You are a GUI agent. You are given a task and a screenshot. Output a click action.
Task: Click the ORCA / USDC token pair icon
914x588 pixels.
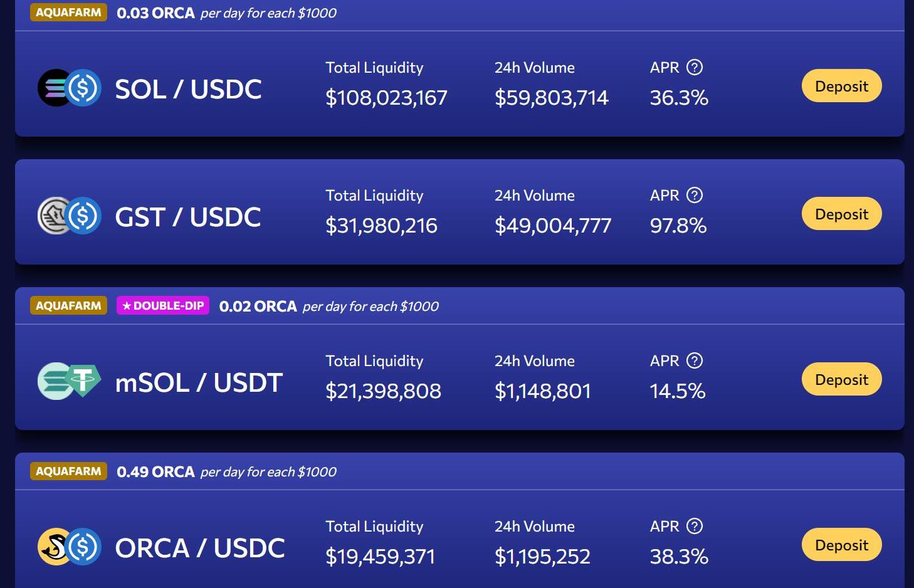click(70, 547)
